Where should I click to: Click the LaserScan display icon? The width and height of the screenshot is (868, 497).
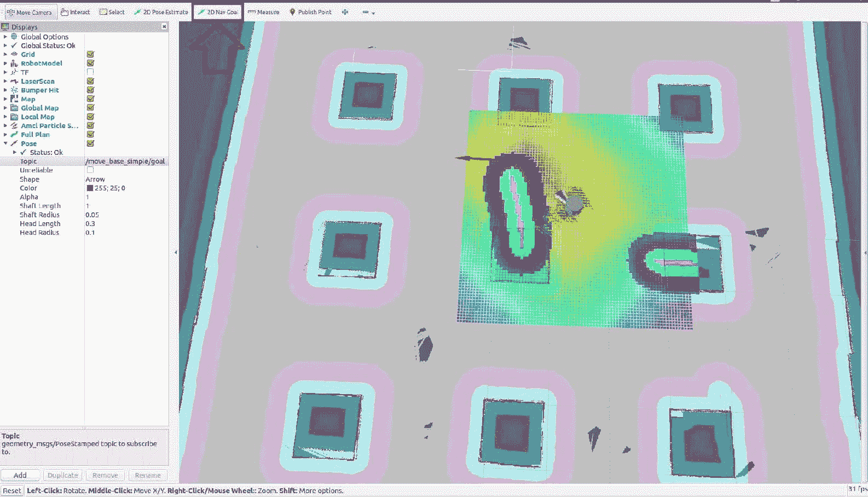(14, 81)
